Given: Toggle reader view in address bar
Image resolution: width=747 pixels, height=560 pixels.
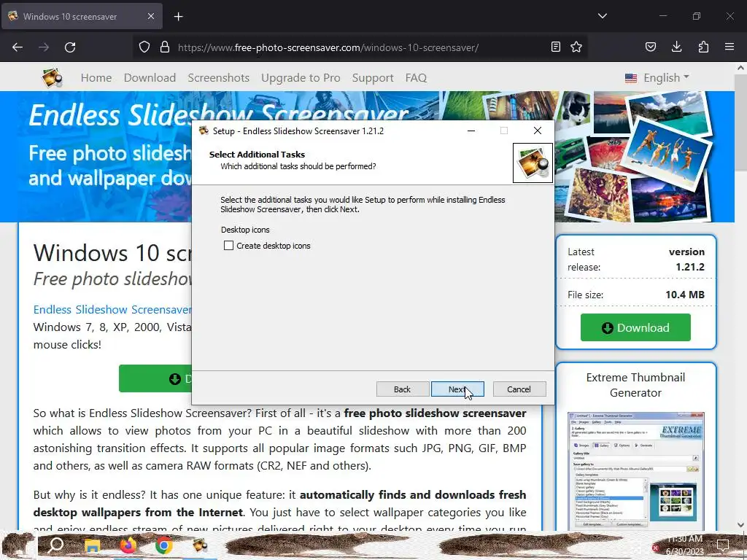Looking at the screenshot, I should click(x=555, y=47).
